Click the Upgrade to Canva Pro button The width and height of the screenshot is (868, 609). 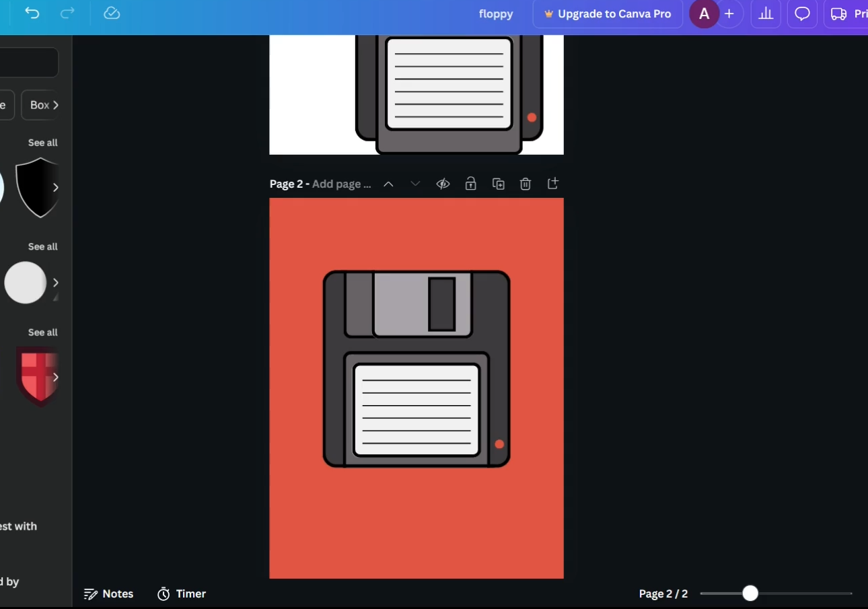(x=607, y=13)
